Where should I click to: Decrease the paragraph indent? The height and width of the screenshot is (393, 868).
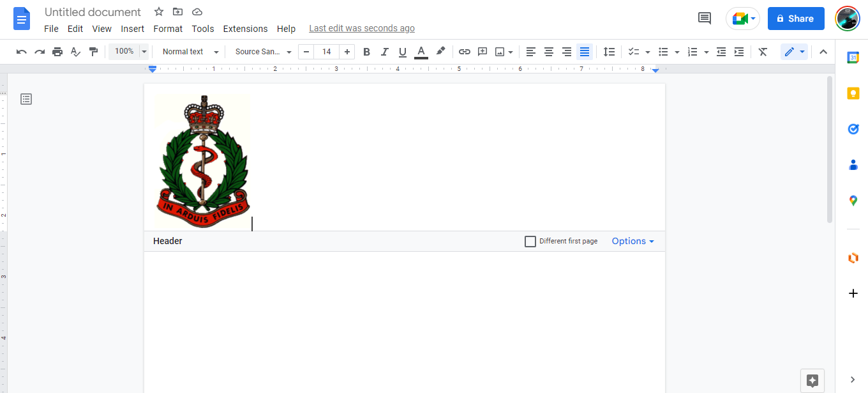721,52
